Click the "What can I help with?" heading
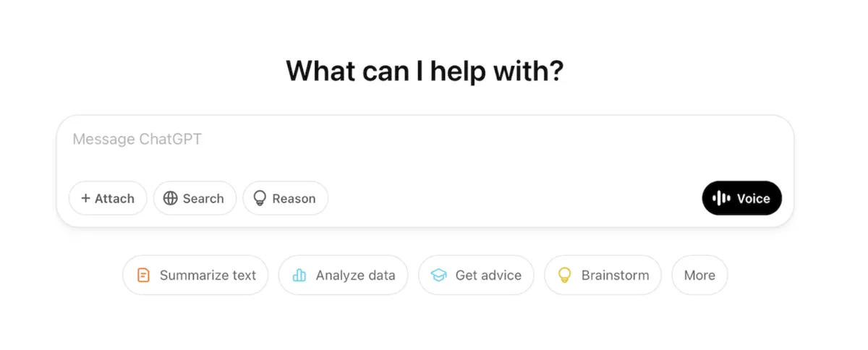 click(425, 71)
